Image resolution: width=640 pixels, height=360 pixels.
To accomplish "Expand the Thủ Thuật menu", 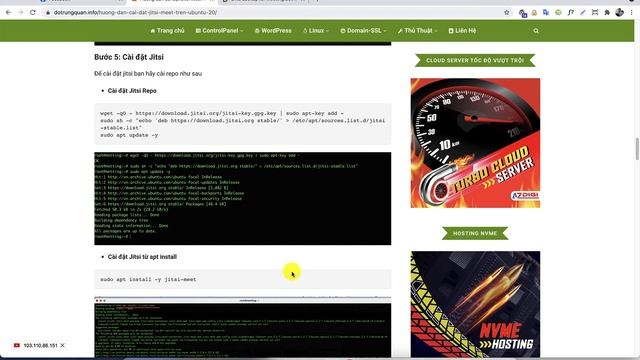I will click(x=417, y=31).
